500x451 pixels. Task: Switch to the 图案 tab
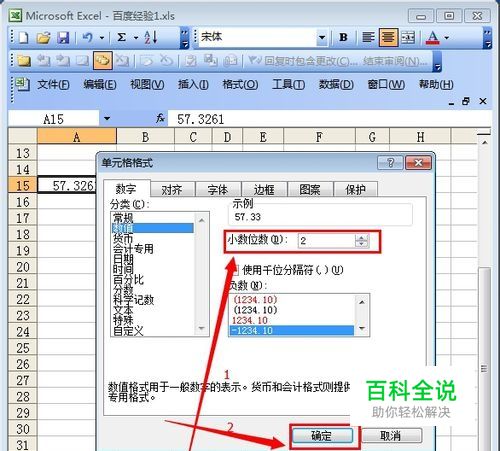[x=310, y=190]
